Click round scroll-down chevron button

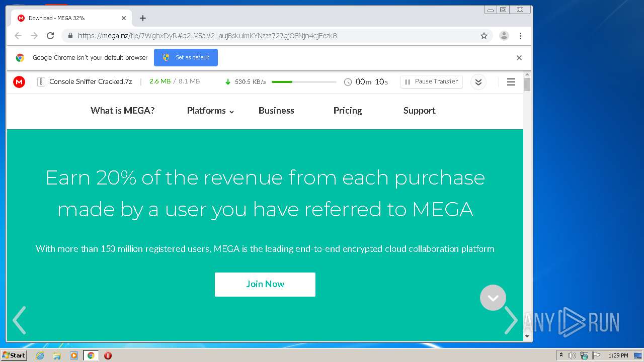[x=493, y=298]
